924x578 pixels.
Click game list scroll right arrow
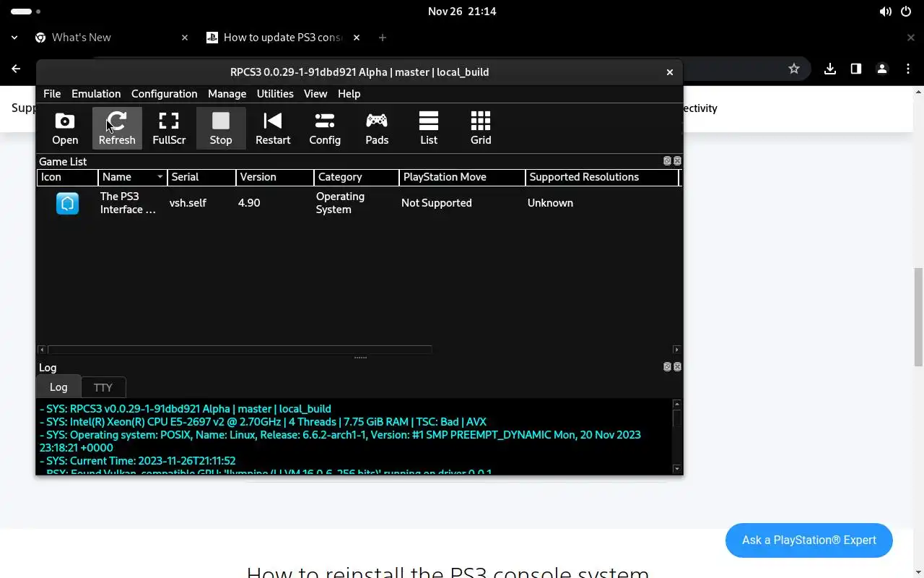[676, 350]
